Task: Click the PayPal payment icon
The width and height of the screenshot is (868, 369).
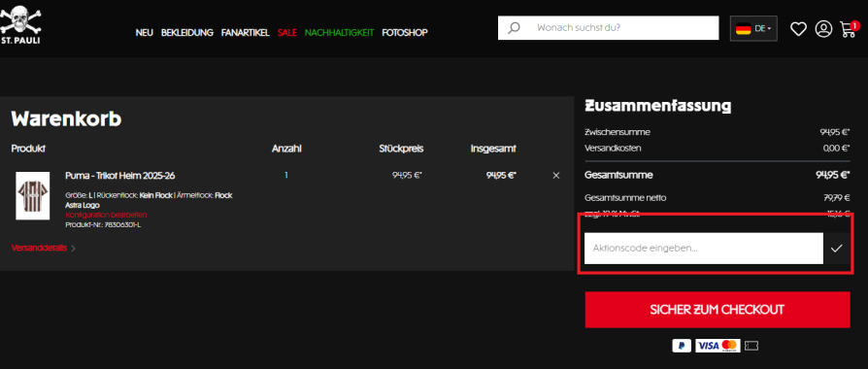Action: pyautogui.click(x=682, y=346)
